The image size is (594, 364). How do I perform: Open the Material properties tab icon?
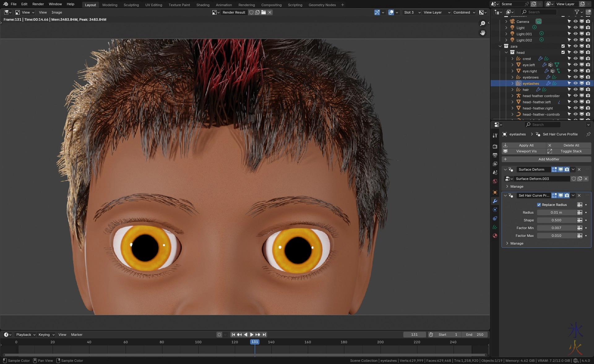(x=495, y=236)
